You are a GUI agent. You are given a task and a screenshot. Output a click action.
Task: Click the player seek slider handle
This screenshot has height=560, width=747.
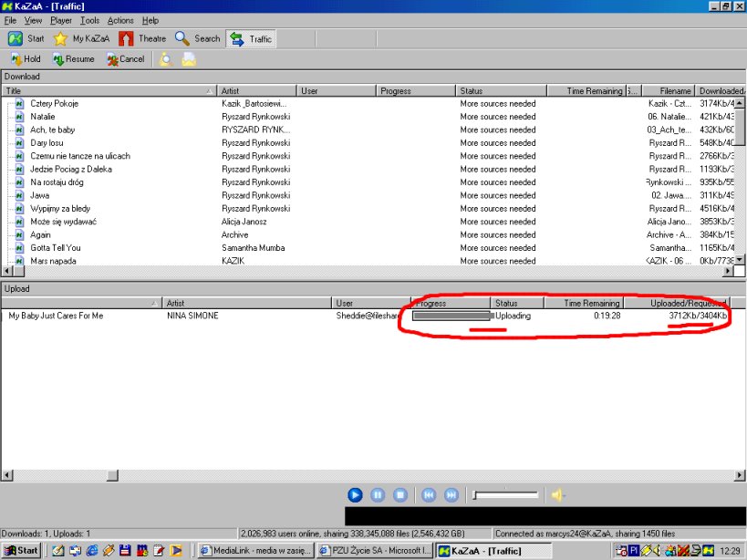474,496
